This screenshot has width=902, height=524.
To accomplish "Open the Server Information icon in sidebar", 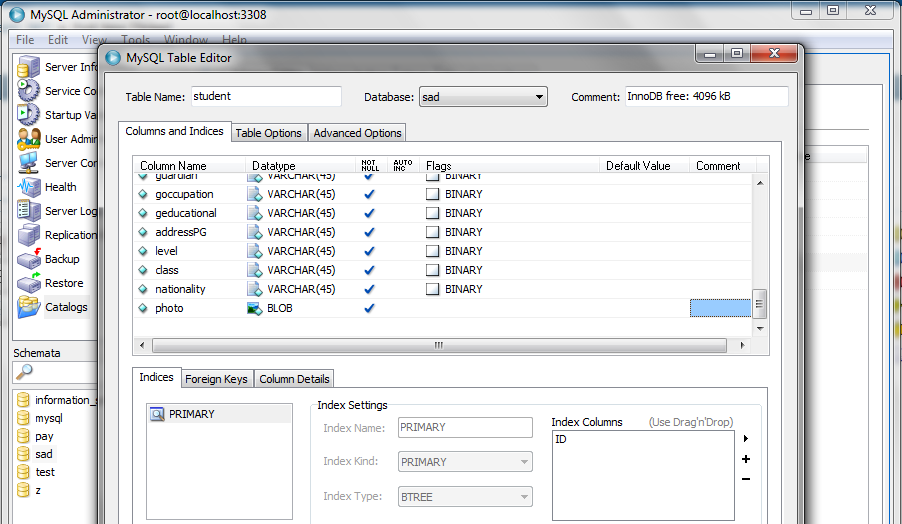I will 28,67.
